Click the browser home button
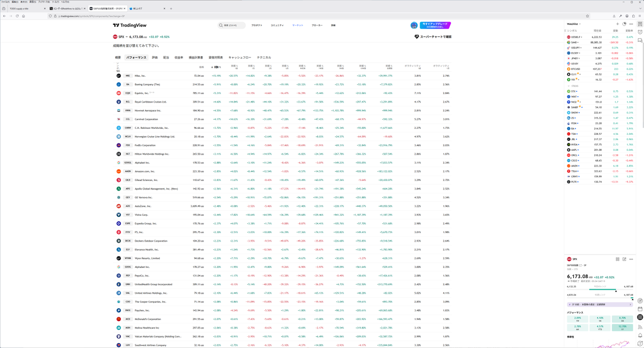 tap(24, 16)
